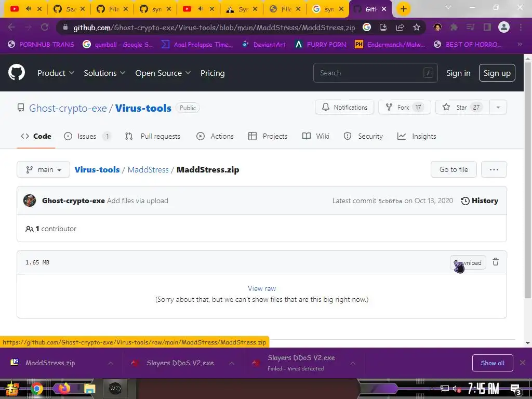532x399 pixels.
Task: Expand the Product menu
Action: pyautogui.click(x=56, y=73)
